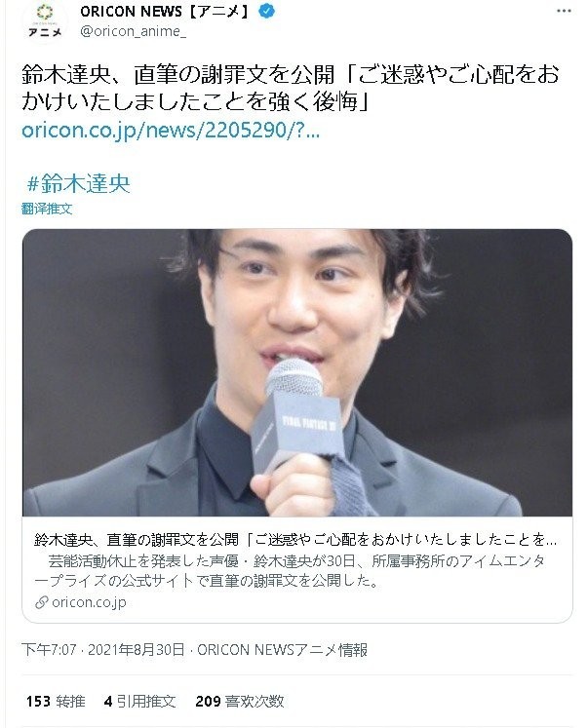Viewport: 588px width, 728px height.
Task: Click the link card description text
Action: (x=290, y=570)
